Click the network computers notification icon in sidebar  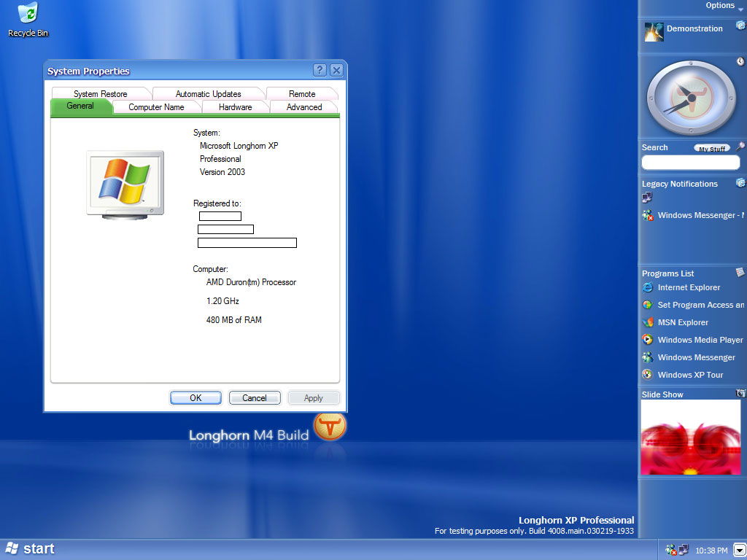[x=647, y=197]
